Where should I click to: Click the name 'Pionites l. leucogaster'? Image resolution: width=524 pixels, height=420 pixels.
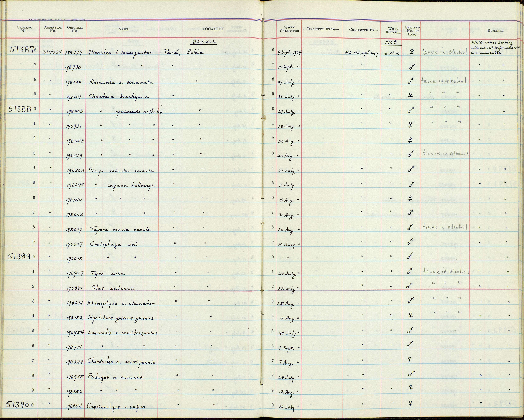pos(121,52)
